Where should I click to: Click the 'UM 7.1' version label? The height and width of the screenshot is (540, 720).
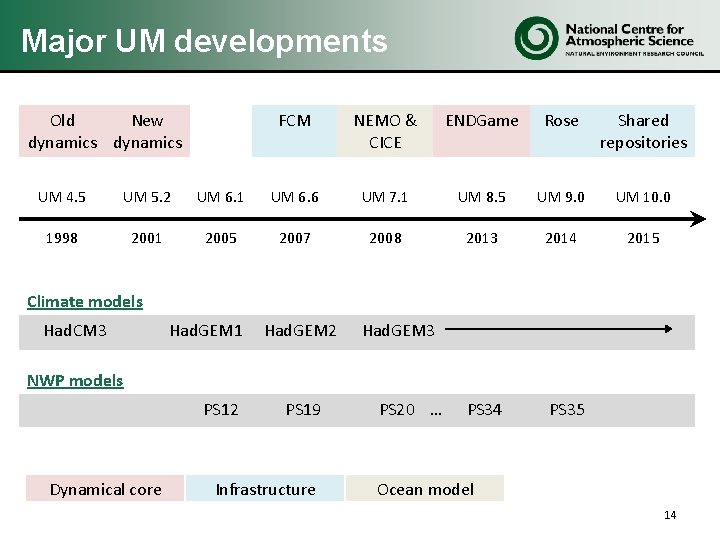pos(384,197)
